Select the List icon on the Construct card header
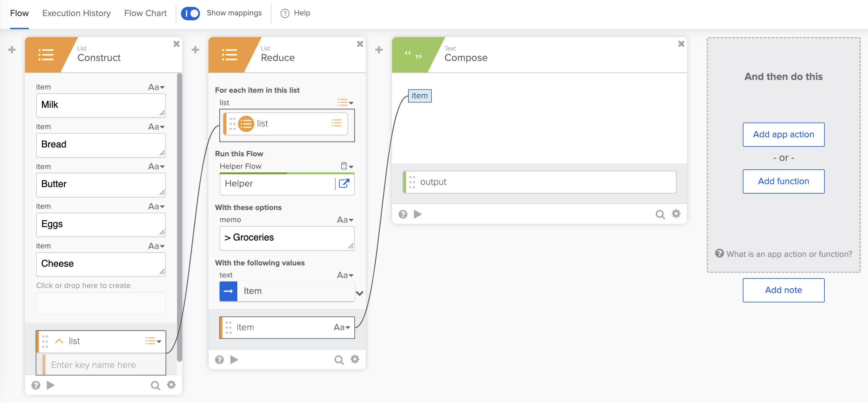The image size is (868, 403). point(46,55)
